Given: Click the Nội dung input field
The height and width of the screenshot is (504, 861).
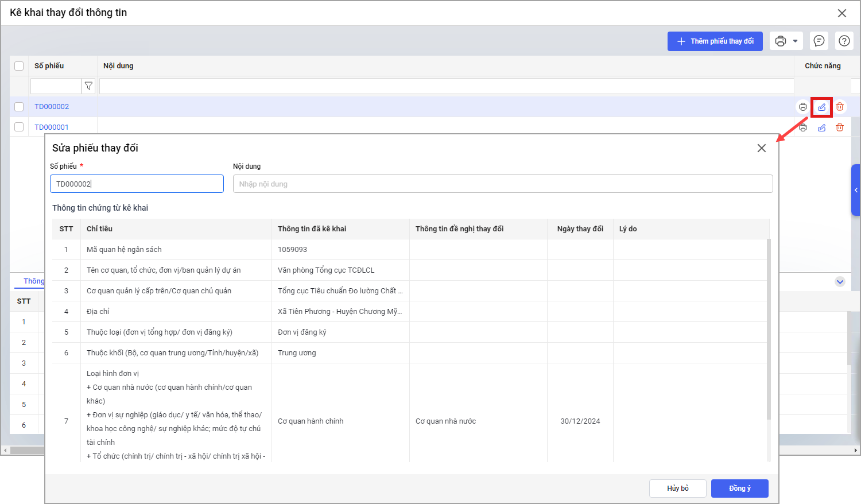Looking at the screenshot, I should tap(502, 184).
